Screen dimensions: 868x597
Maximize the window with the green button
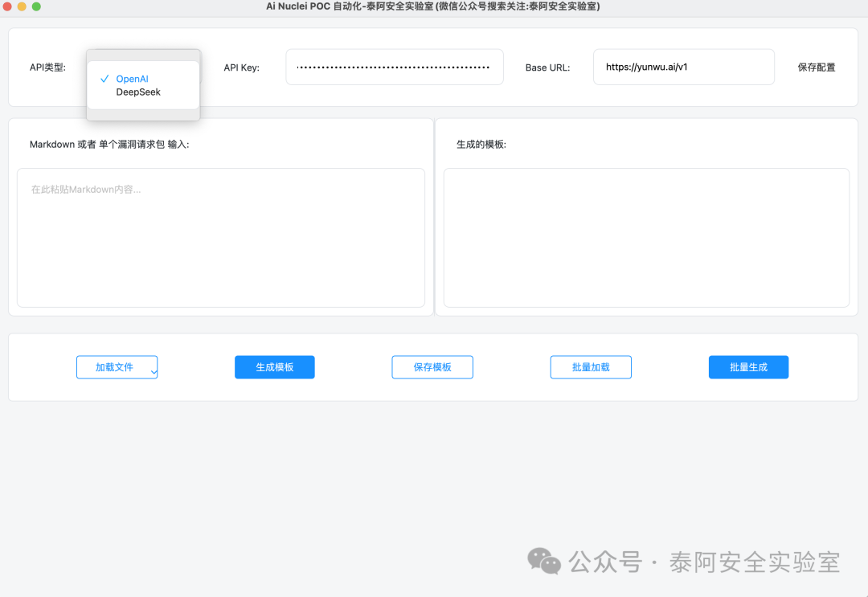coord(36,6)
